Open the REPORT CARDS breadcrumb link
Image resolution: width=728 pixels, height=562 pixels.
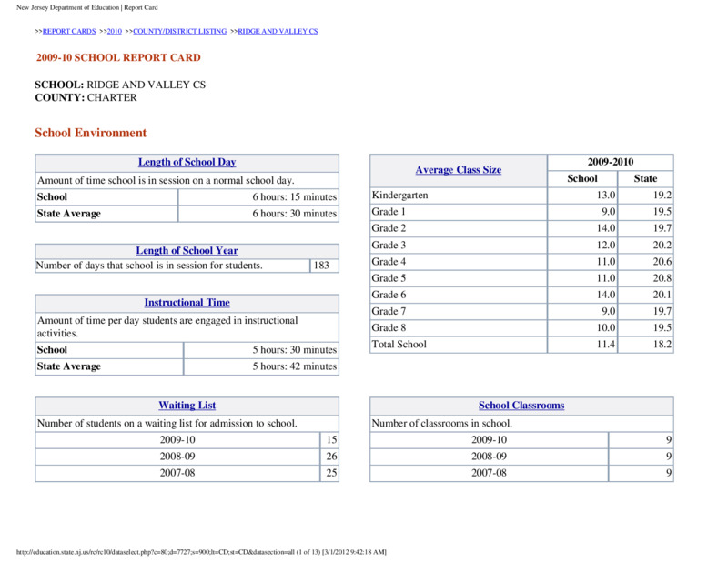pyautogui.click(x=69, y=31)
